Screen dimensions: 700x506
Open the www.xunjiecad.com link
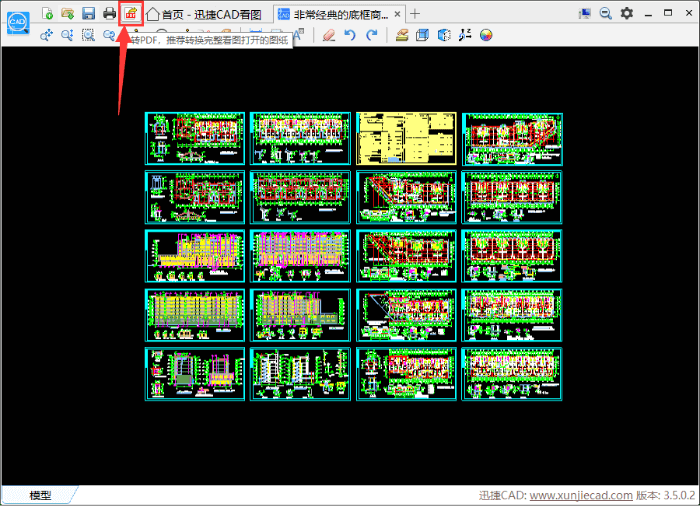pos(580,495)
